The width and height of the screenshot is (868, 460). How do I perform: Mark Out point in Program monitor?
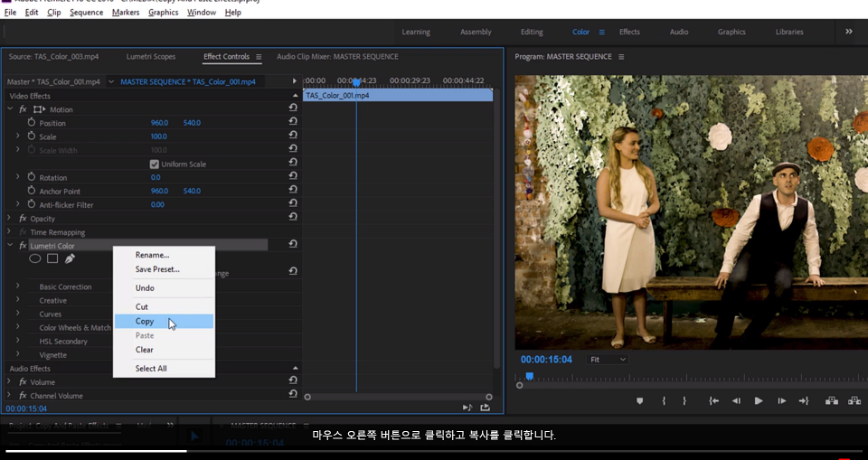(684, 400)
